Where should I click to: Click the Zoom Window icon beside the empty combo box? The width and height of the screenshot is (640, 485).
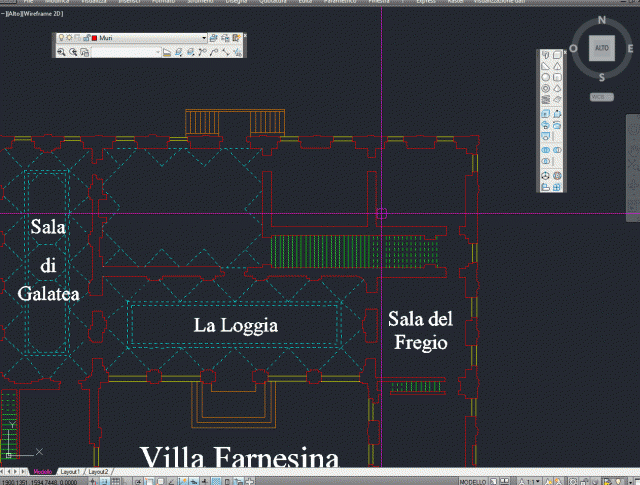[84, 52]
